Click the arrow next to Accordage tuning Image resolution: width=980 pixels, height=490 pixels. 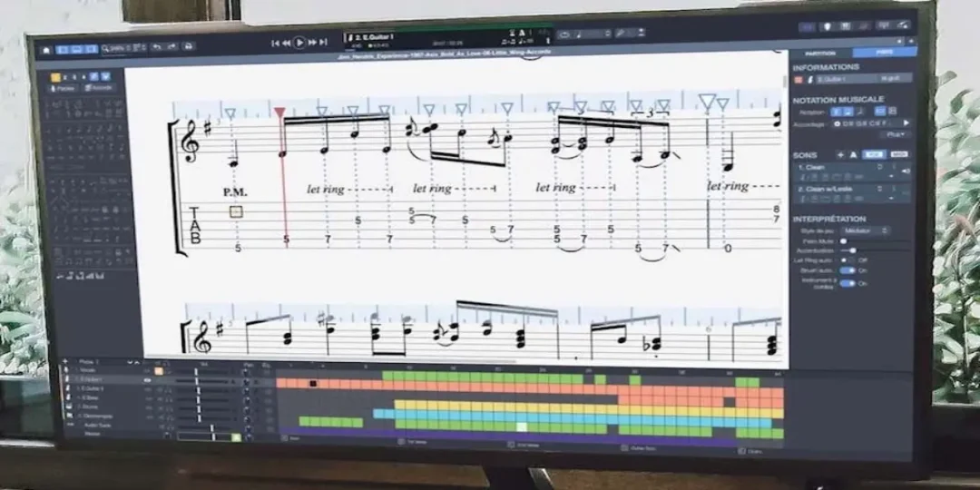[x=906, y=123]
